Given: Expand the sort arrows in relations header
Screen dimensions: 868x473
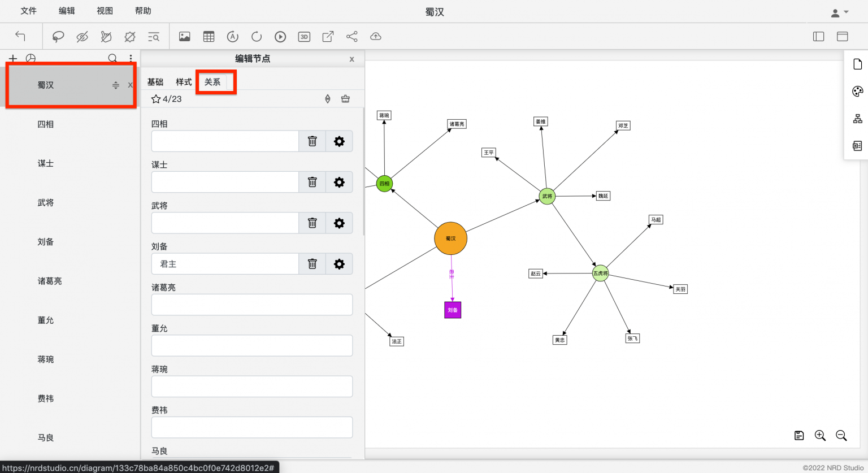Looking at the screenshot, I should click(x=328, y=99).
